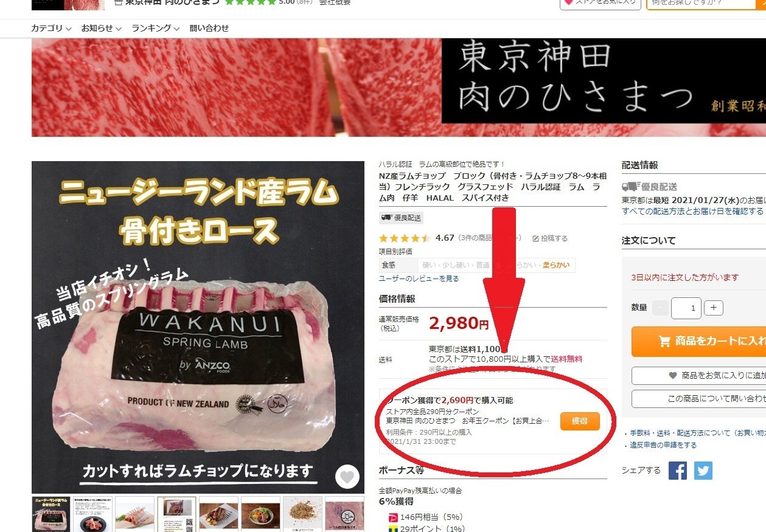Tap the heart favorite icon on product image
Image resolution: width=766 pixels, height=532 pixels.
click(347, 477)
